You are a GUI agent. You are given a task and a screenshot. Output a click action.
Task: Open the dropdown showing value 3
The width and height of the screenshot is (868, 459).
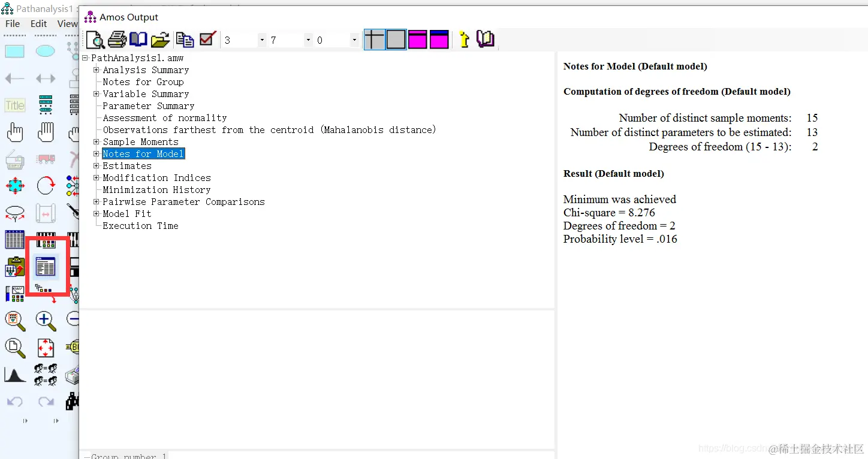262,40
